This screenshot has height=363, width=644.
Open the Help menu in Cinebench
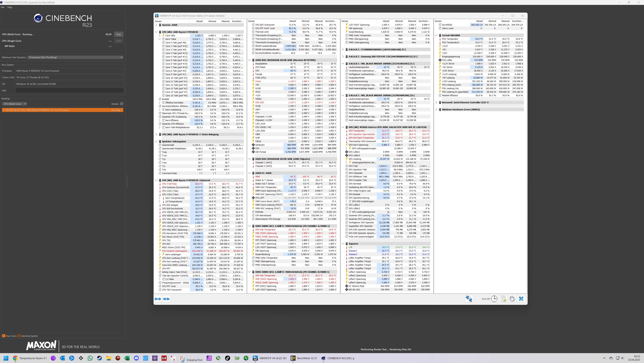tap(10, 7)
